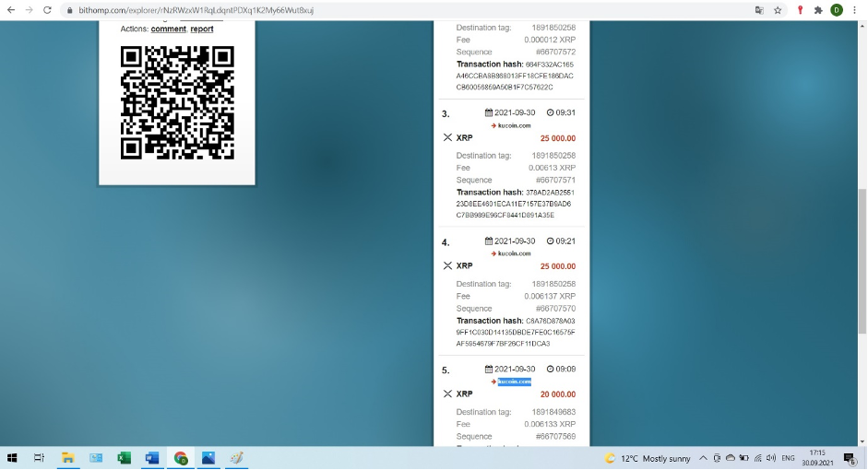The width and height of the screenshot is (868, 470).
Task: Change the ENG input language
Action: point(789,458)
